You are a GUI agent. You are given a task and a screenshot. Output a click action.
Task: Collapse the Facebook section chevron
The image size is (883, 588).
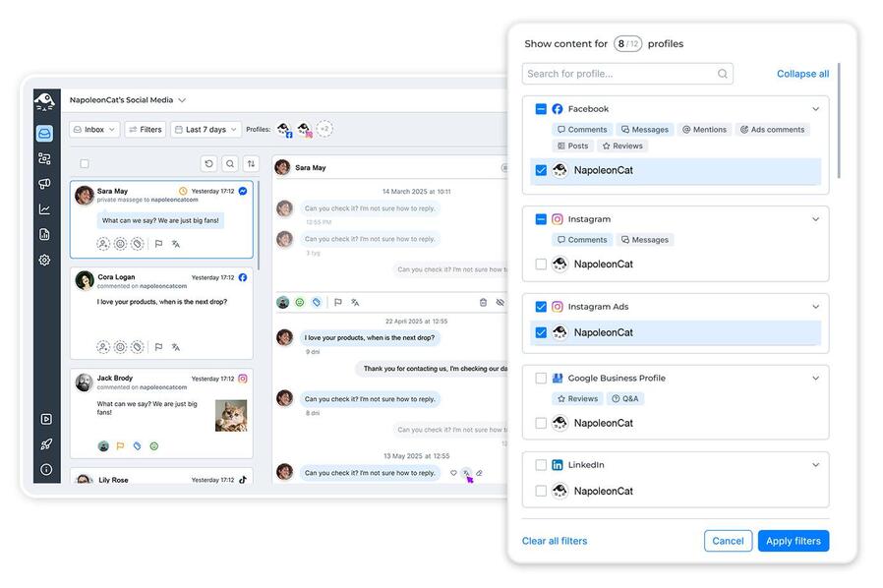[x=815, y=109]
